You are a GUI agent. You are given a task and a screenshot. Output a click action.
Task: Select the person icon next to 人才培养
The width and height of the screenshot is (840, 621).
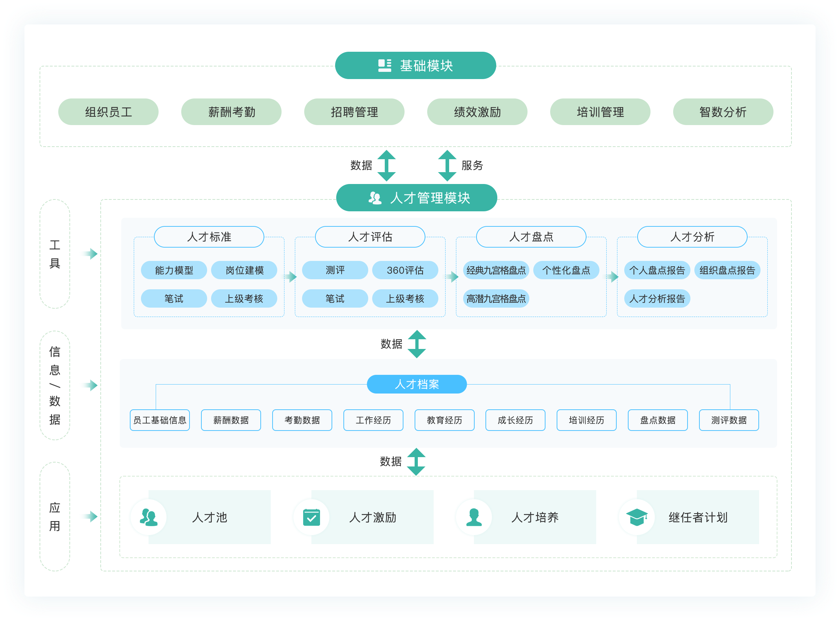click(473, 517)
